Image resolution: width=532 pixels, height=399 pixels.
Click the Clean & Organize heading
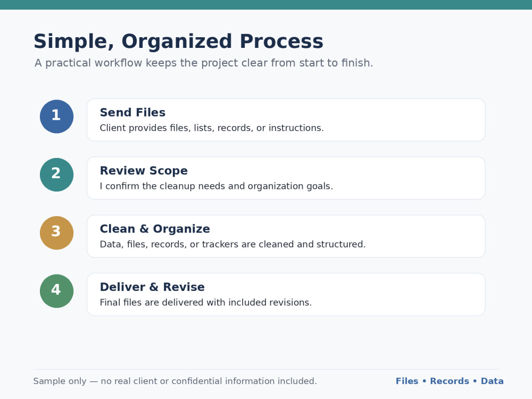click(155, 229)
